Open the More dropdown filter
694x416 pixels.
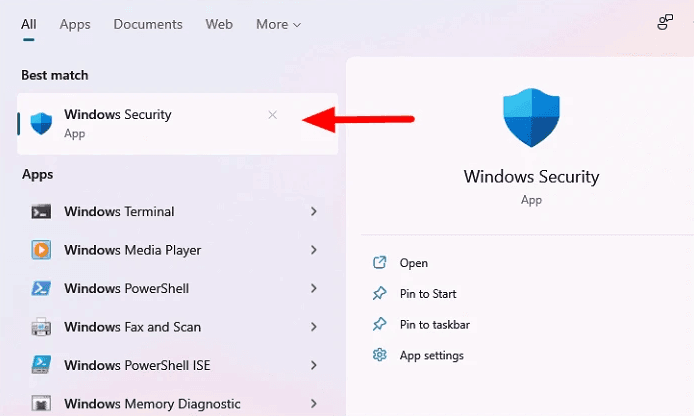[x=278, y=24]
